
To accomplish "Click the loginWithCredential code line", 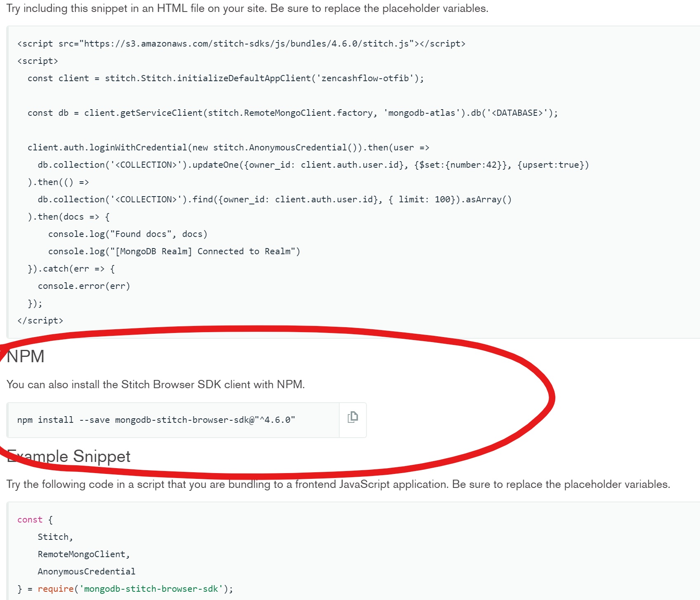I will [x=228, y=148].
